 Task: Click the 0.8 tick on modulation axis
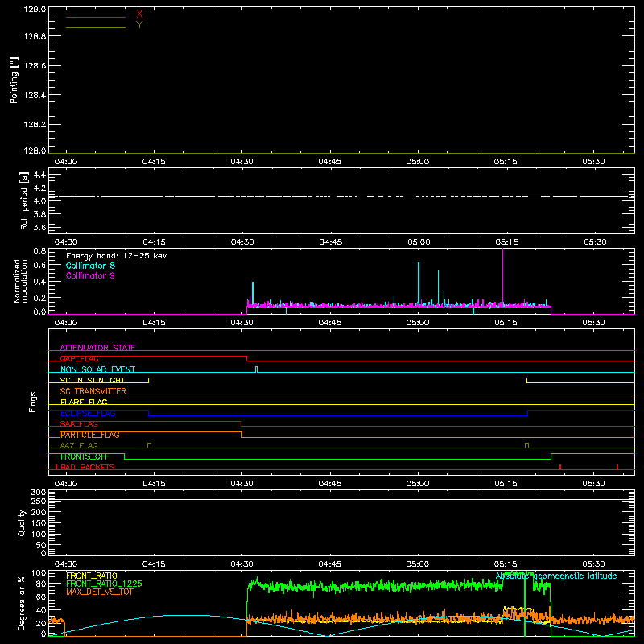(x=39, y=251)
